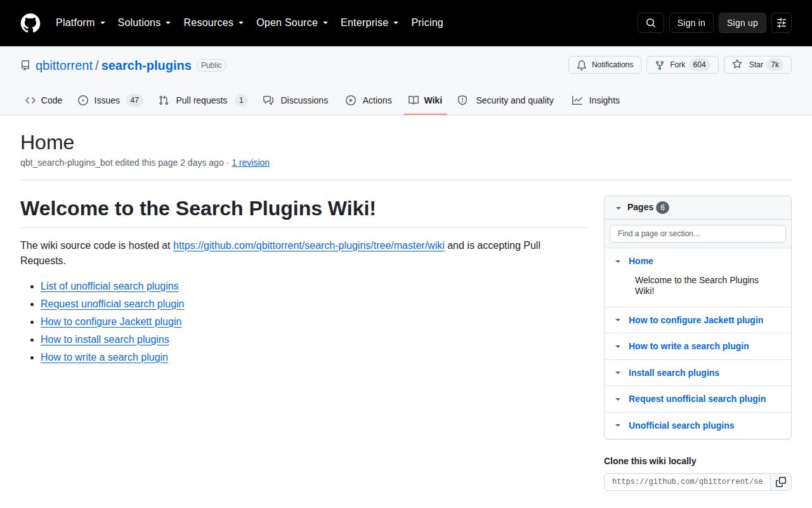Fork the search-plugins repository
Screen dimensions: 812x508
point(682,65)
